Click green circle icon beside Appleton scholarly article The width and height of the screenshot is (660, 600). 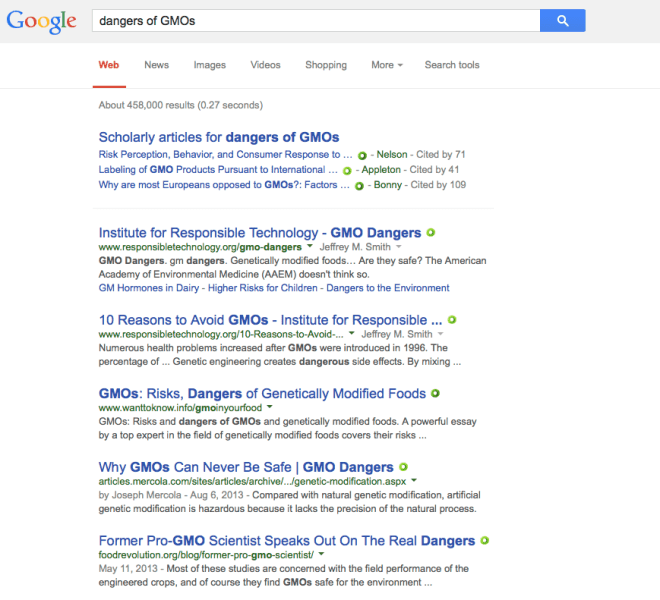click(347, 171)
